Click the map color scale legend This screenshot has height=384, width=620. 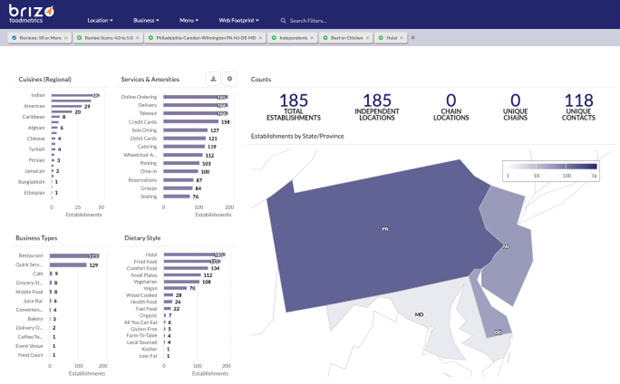(551, 171)
